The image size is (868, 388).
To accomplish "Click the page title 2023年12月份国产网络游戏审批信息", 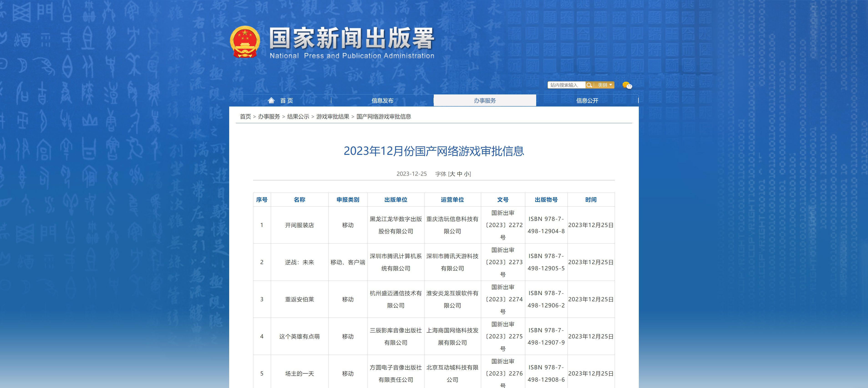I will click(434, 151).
